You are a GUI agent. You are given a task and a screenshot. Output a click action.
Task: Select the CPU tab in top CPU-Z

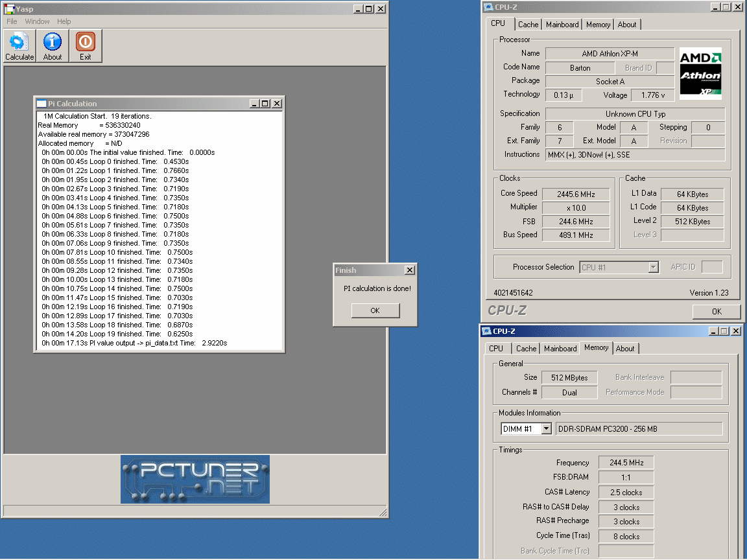[x=498, y=23]
